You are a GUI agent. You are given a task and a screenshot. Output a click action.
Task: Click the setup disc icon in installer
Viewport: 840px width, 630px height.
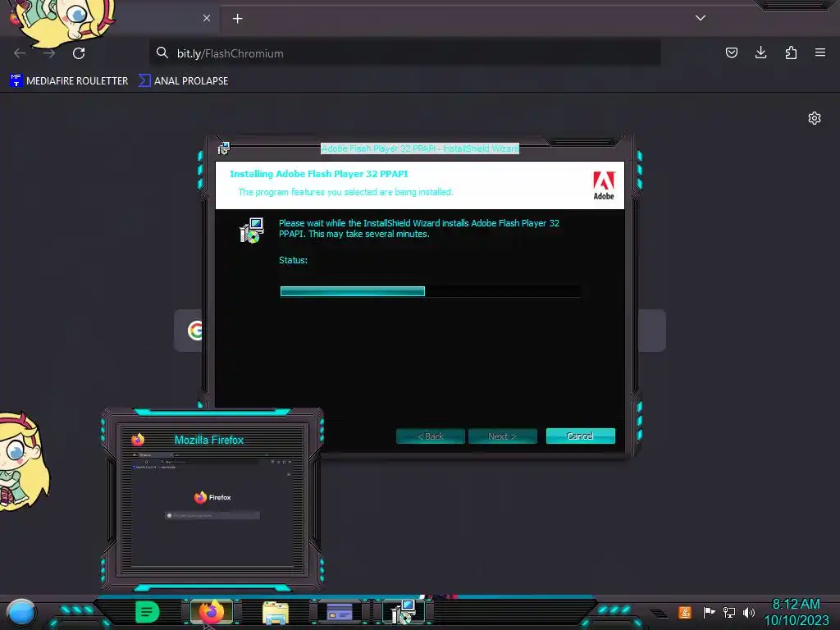click(251, 231)
